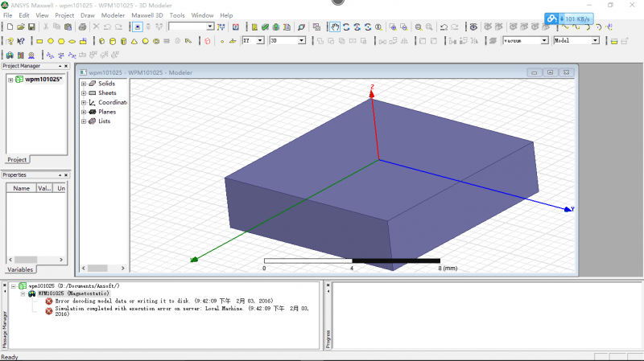Viewport: 644px width, 361px height.
Task: Open the Maxwell 3D menu
Action: pyautogui.click(x=147, y=15)
